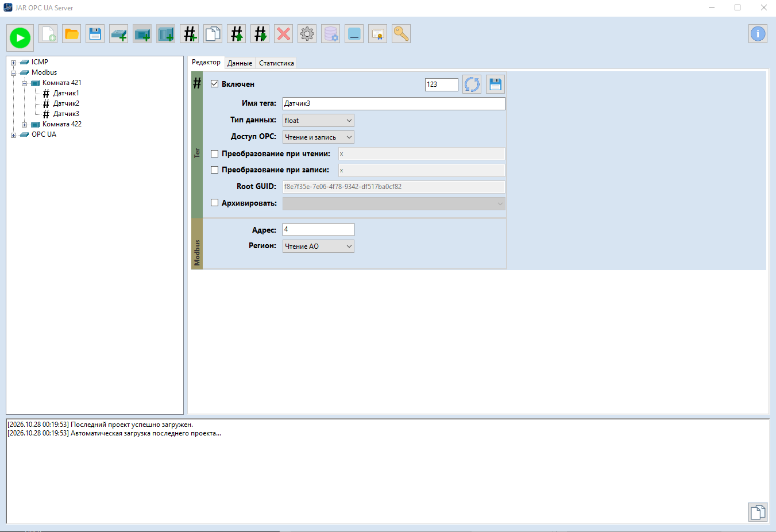The height and width of the screenshot is (532, 776).
Task: Select Датчик3 in the tree
Action: [66, 114]
